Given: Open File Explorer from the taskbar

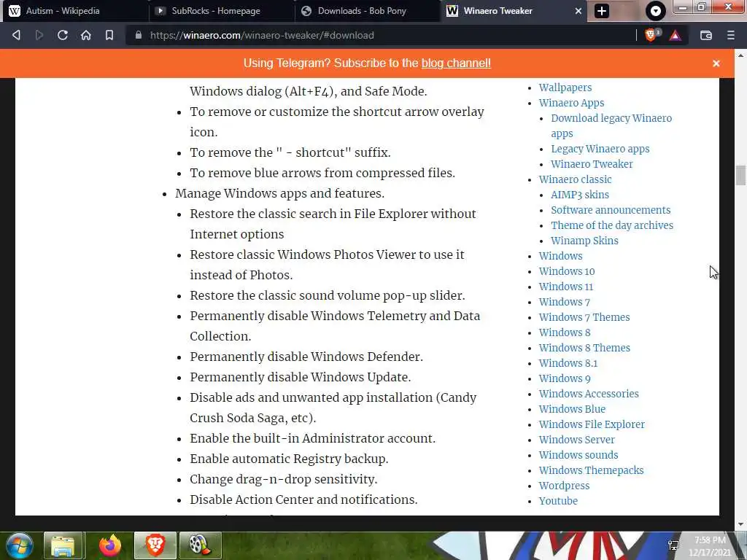Looking at the screenshot, I should (64, 545).
